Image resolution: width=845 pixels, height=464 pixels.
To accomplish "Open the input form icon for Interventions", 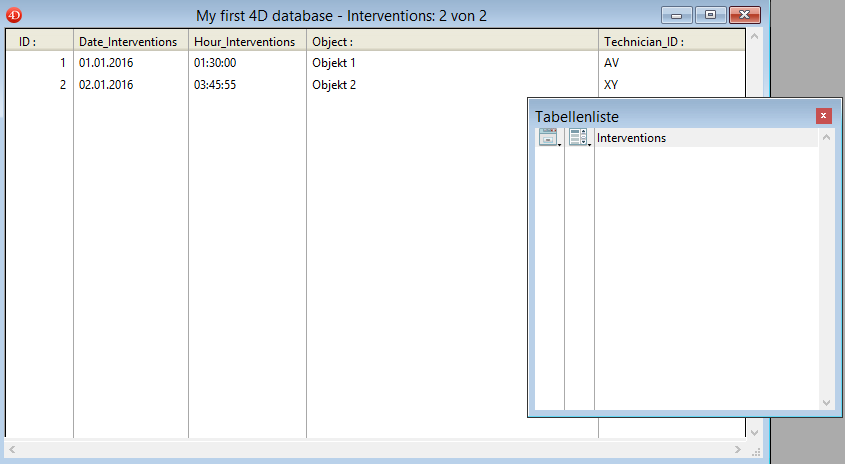I will (x=549, y=138).
